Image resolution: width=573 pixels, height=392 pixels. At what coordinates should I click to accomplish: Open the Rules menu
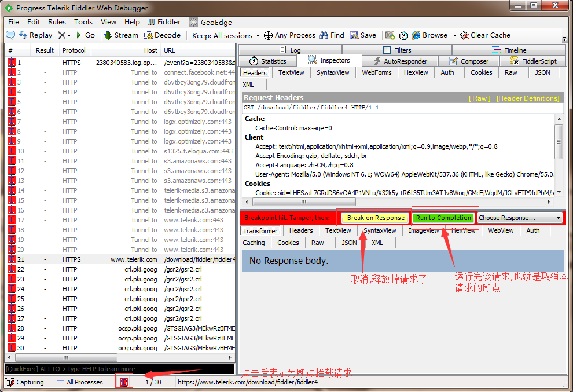pos(57,22)
